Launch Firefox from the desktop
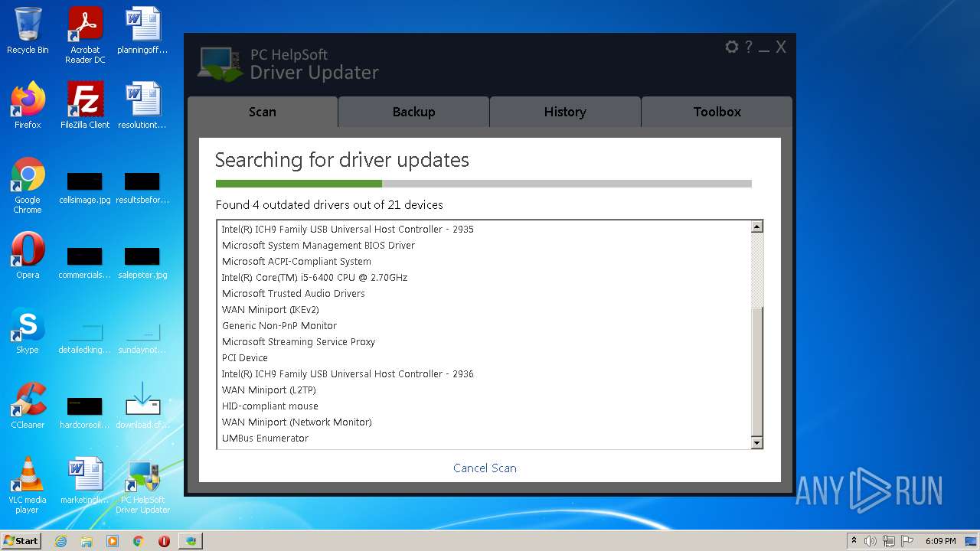The height and width of the screenshot is (551, 980). coord(28,106)
